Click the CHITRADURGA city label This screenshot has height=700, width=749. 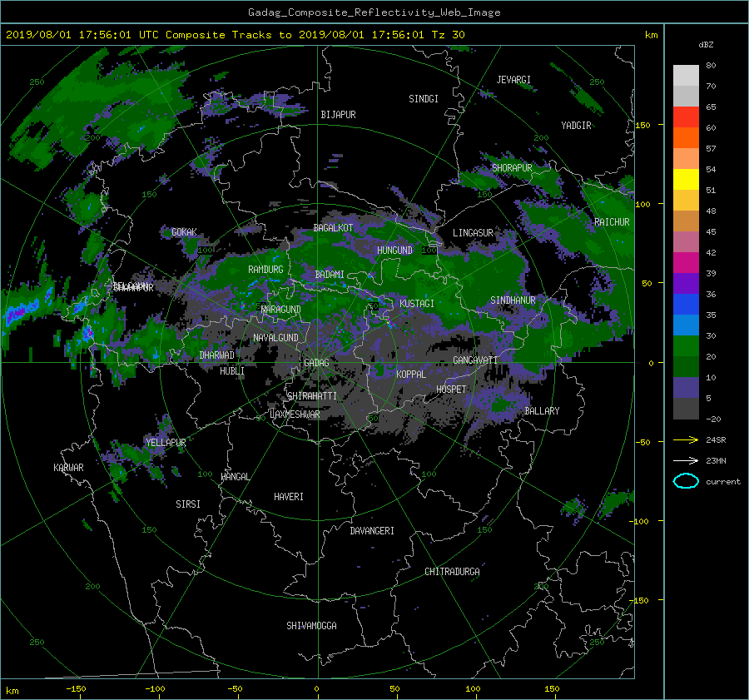[453, 572]
